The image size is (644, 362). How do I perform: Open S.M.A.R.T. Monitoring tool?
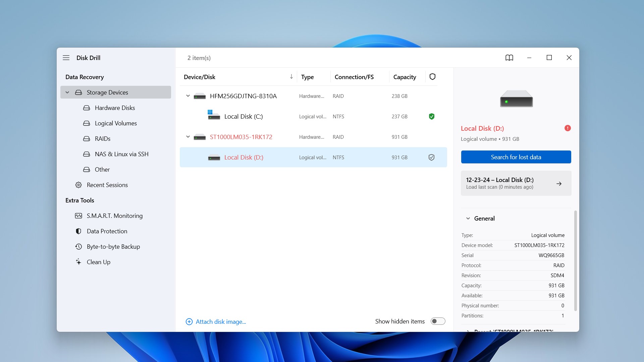pos(114,216)
